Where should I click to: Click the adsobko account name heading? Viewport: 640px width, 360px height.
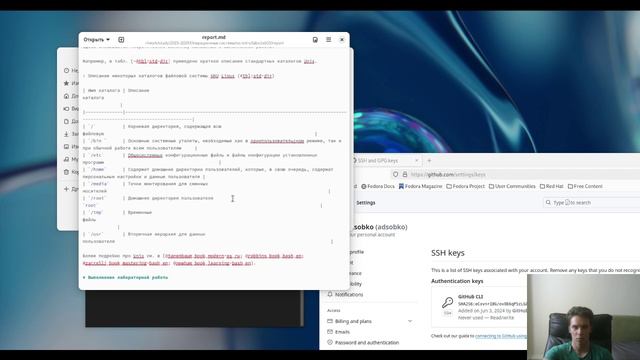[380, 227]
